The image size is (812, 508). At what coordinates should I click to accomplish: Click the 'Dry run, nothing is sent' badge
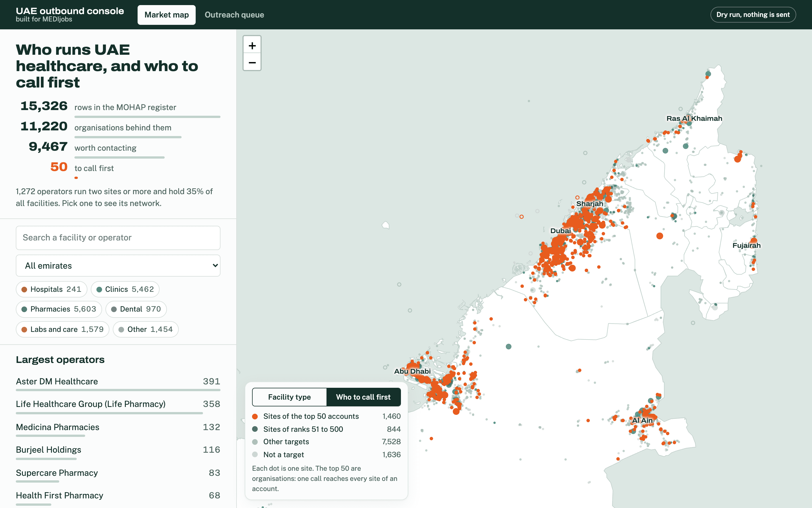click(x=753, y=15)
